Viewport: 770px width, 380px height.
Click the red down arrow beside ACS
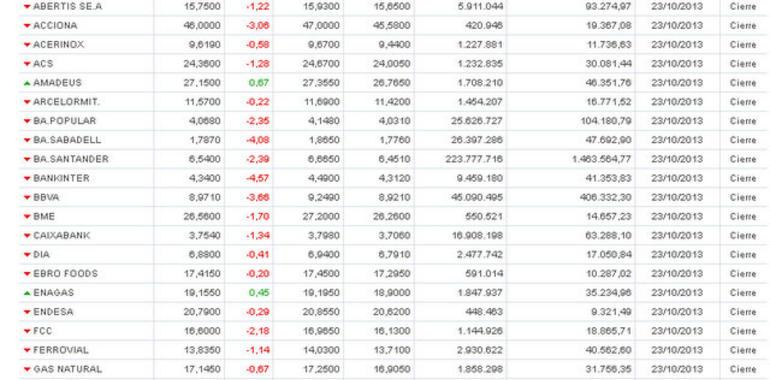27,64
